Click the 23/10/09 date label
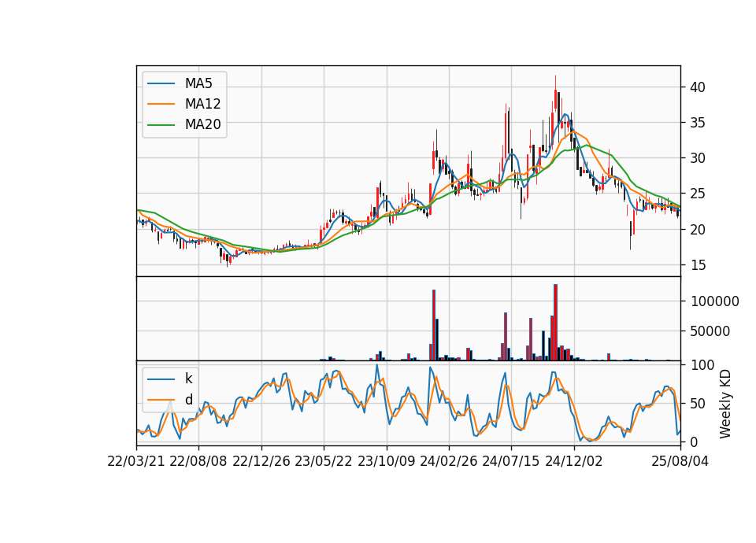 (386, 461)
